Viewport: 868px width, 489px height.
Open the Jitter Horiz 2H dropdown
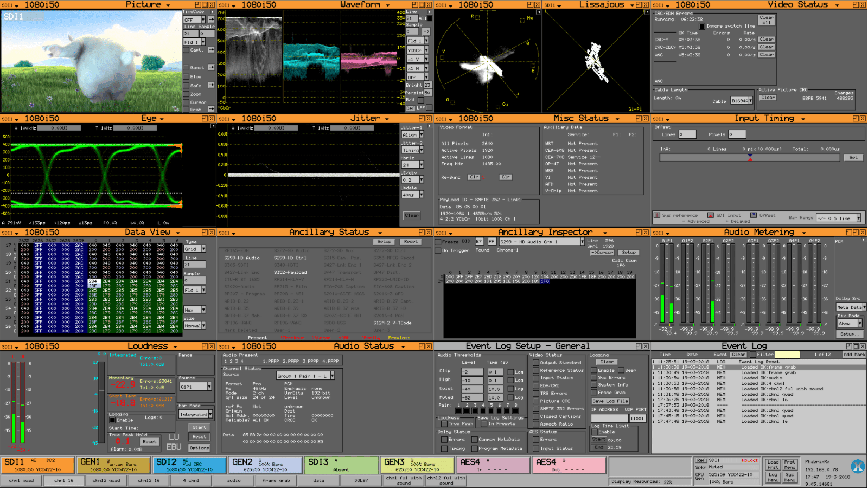[412, 165]
